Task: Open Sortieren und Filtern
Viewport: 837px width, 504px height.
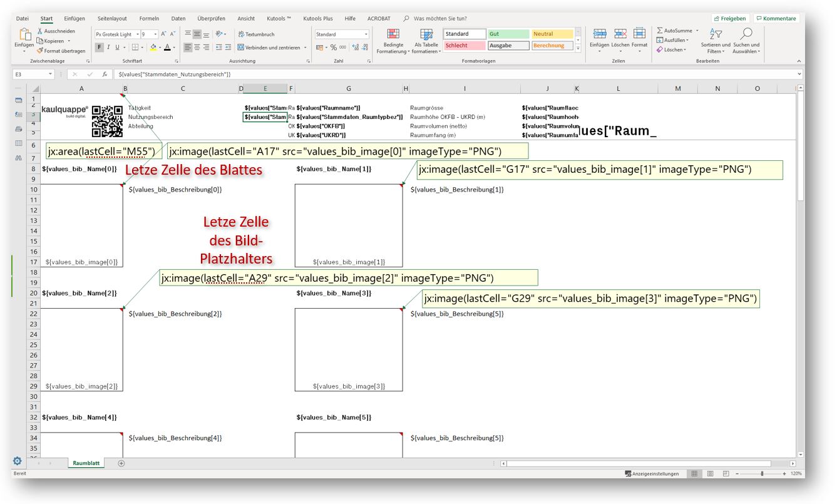Action: [715, 41]
